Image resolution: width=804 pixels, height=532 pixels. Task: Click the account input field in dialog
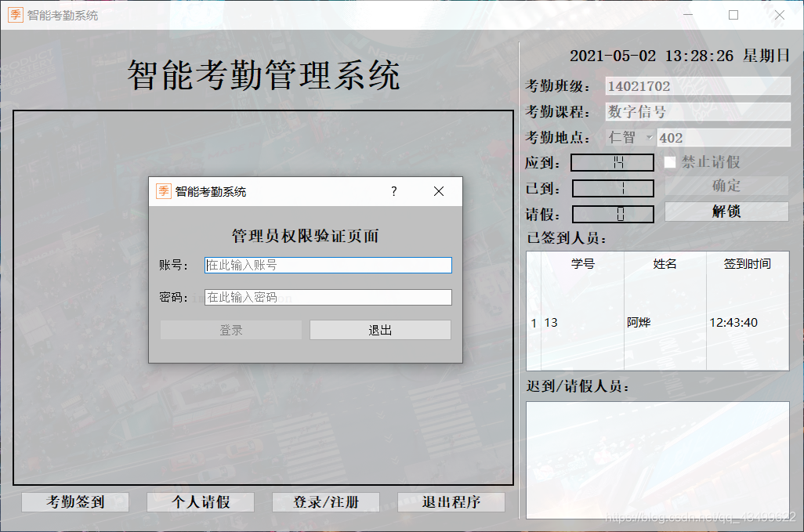pos(328,265)
